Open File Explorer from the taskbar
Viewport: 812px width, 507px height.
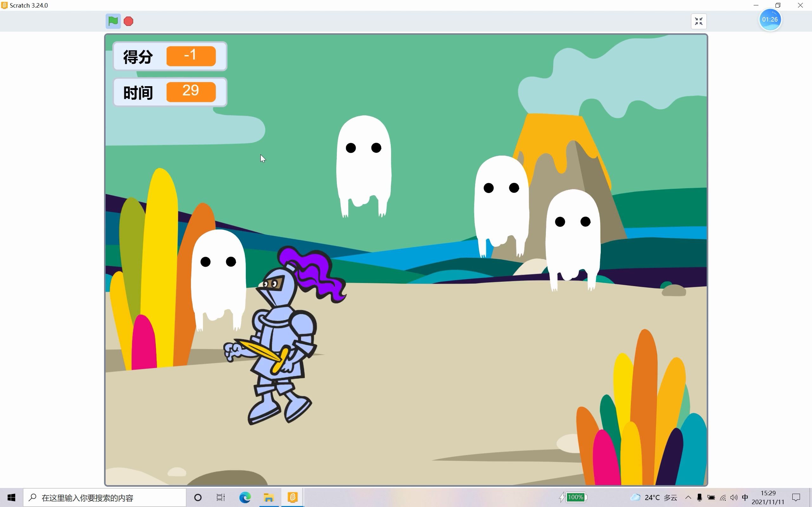click(269, 497)
